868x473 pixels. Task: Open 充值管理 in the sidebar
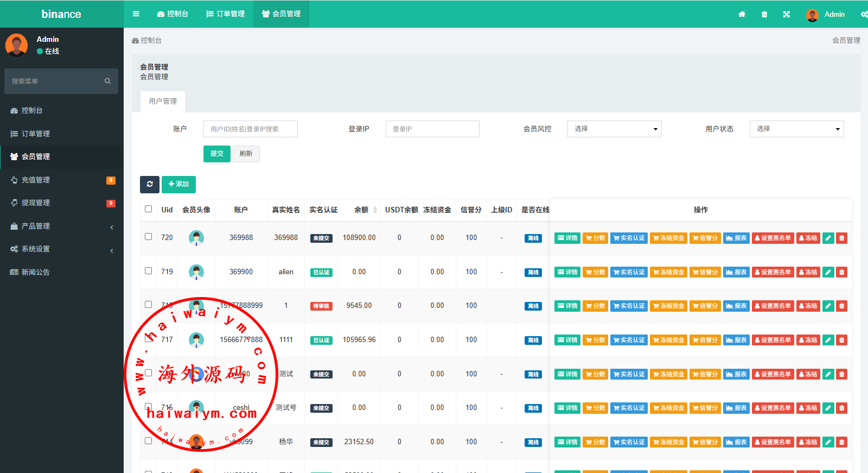(36, 180)
